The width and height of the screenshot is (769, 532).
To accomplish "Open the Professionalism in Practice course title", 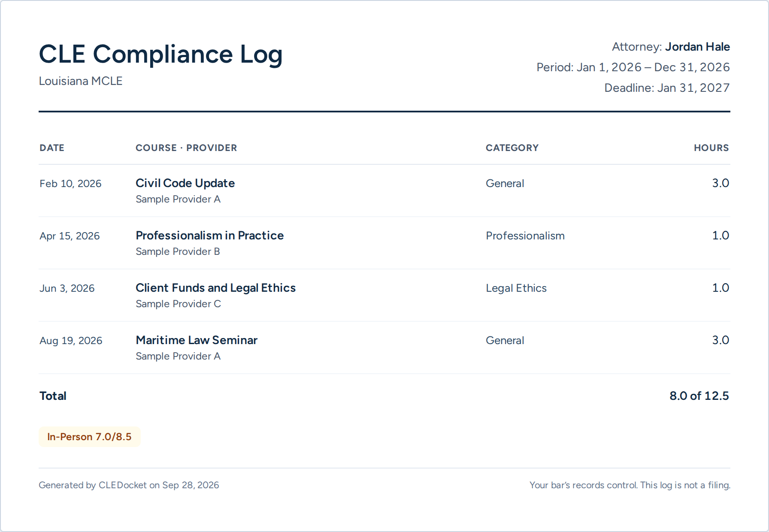I will (209, 236).
